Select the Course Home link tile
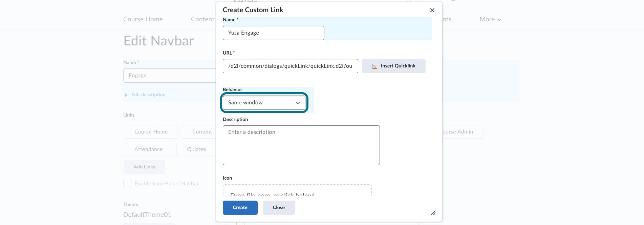This screenshot has height=225, width=644. pyautogui.click(x=151, y=132)
